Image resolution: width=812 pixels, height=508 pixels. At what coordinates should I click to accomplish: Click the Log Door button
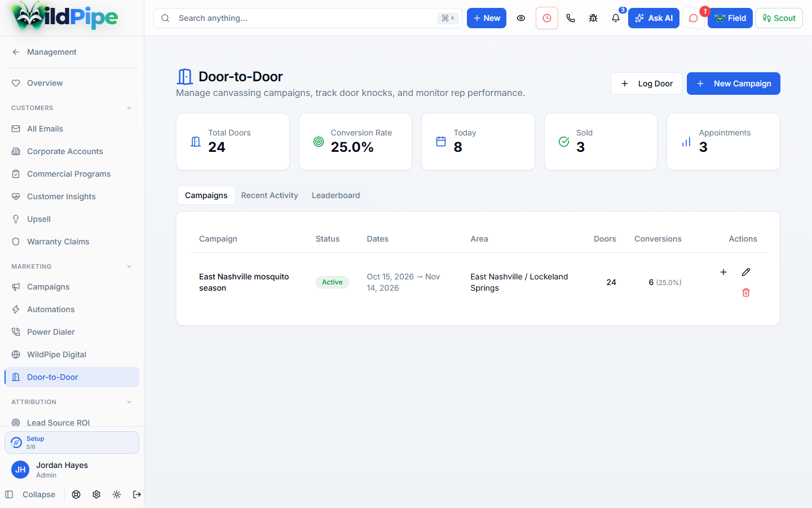click(646, 84)
